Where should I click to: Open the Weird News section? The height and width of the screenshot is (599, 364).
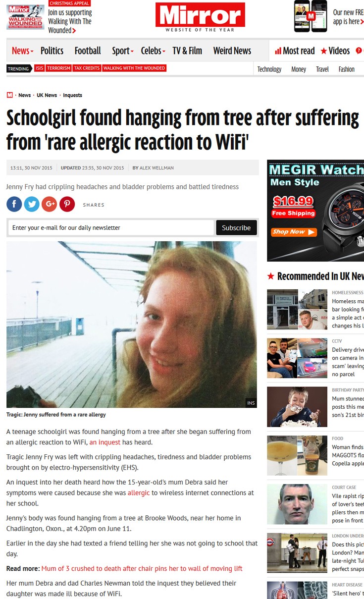(232, 51)
